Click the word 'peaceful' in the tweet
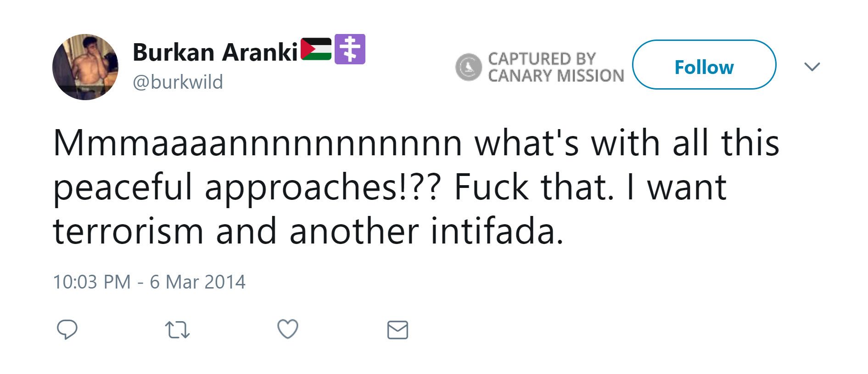This screenshot has width=868, height=374. [x=123, y=188]
